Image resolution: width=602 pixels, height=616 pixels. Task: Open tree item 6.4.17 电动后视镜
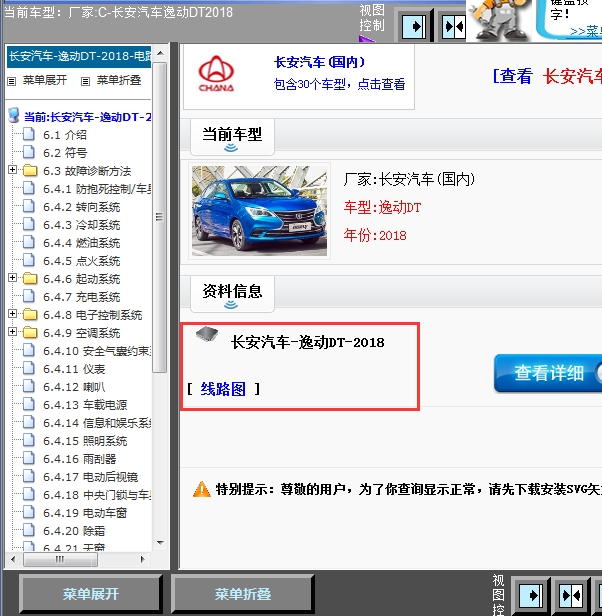91,477
